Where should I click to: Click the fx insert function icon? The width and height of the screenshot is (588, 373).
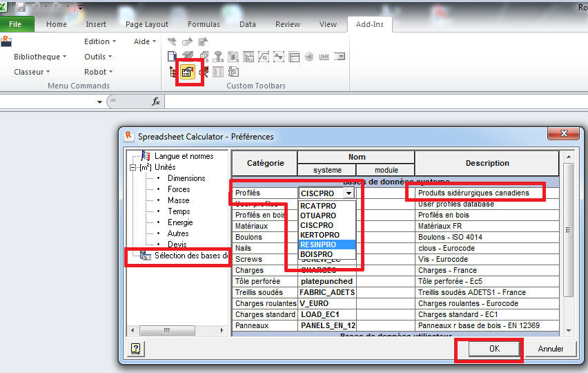(155, 102)
